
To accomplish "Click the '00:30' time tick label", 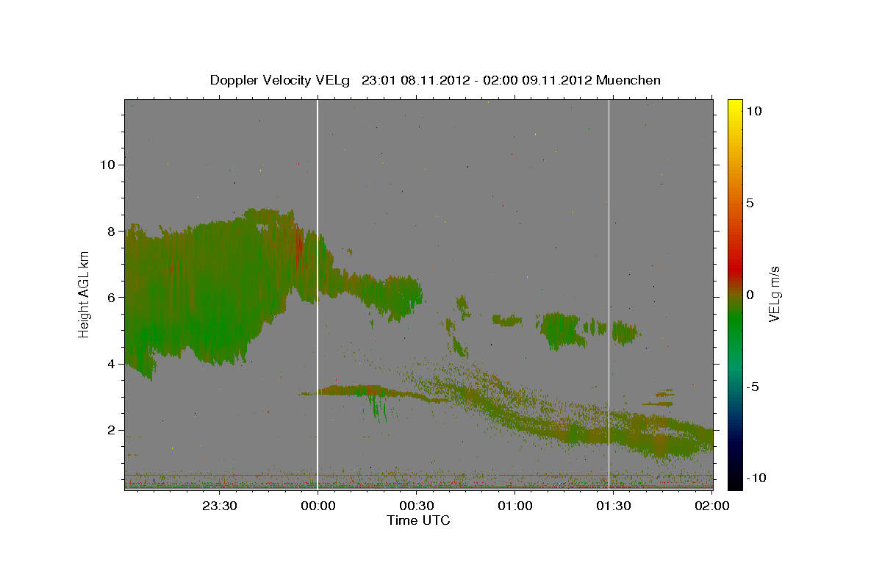I will 417,506.
